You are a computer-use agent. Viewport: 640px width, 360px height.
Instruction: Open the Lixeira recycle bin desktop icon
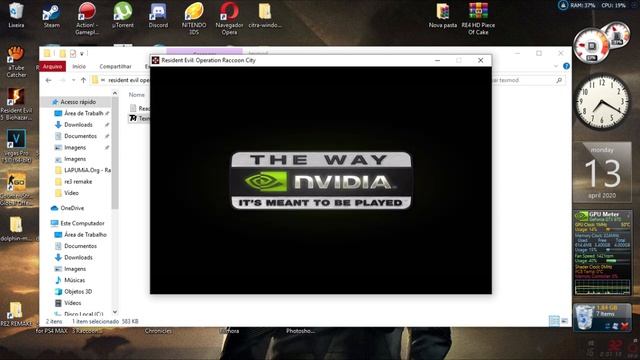(x=16, y=15)
